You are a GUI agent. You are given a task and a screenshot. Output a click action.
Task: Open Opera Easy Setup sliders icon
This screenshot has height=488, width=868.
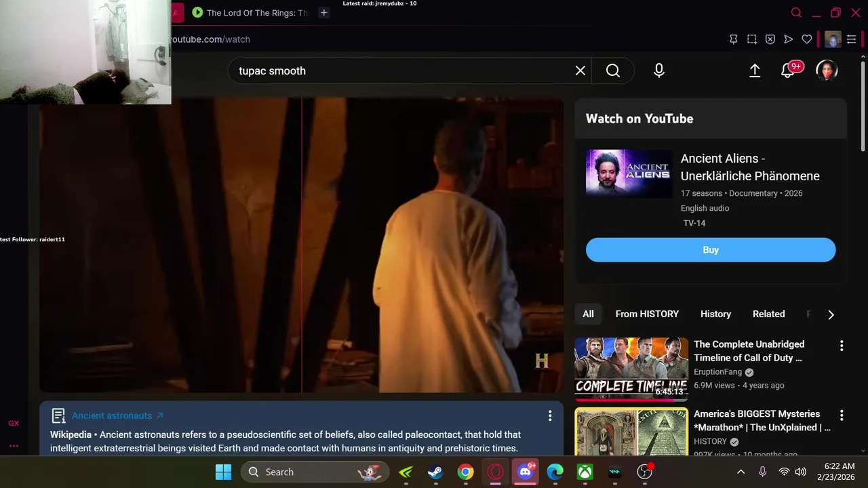coord(852,39)
